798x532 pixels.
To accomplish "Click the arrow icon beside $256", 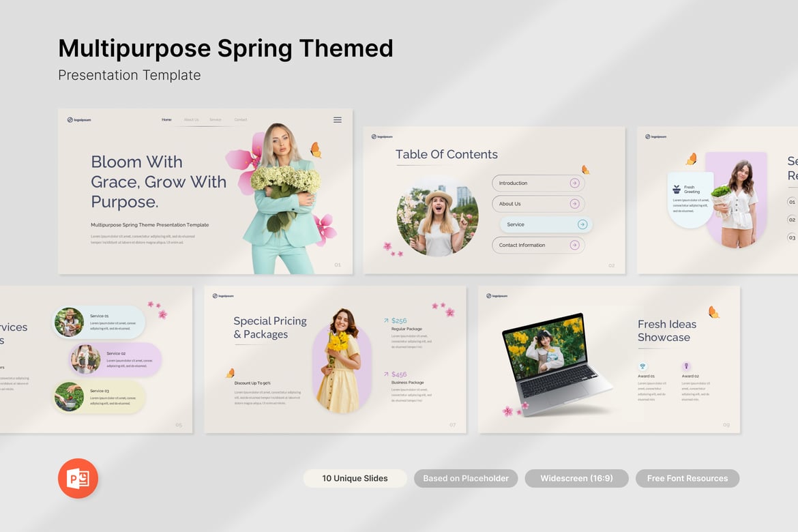I will coord(386,321).
